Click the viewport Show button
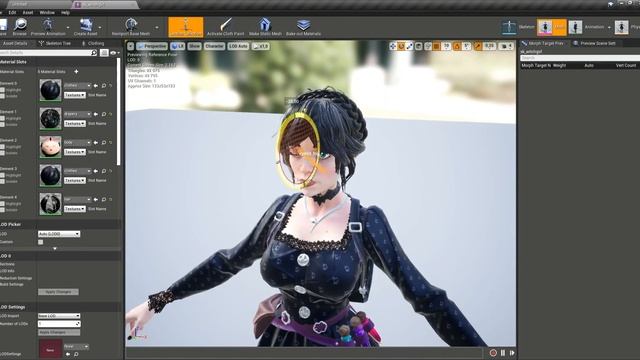Viewport: 640px width, 360px height. [x=195, y=46]
